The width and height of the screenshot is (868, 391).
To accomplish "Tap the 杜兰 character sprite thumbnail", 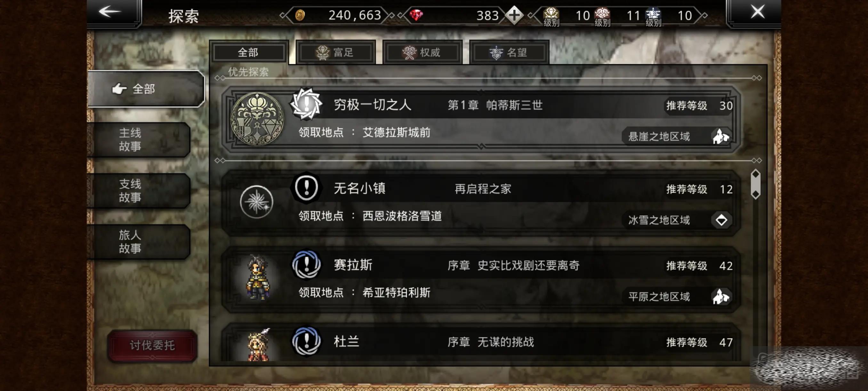I will click(x=258, y=345).
